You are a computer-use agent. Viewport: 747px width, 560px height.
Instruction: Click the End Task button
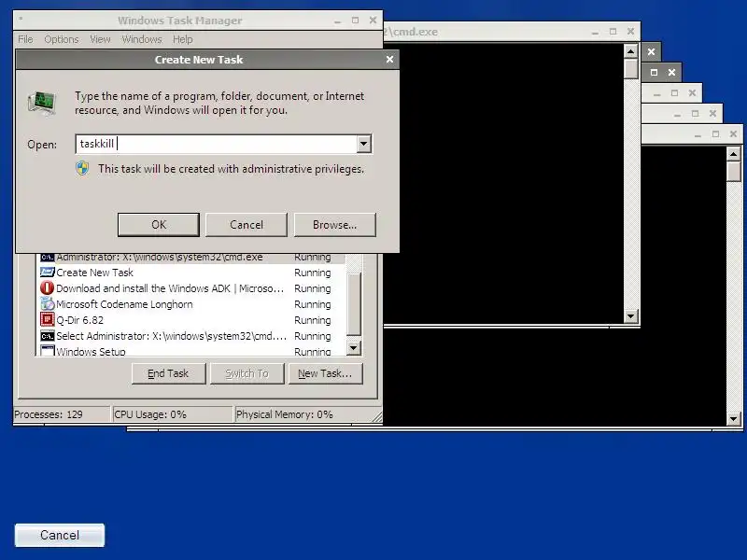169,373
